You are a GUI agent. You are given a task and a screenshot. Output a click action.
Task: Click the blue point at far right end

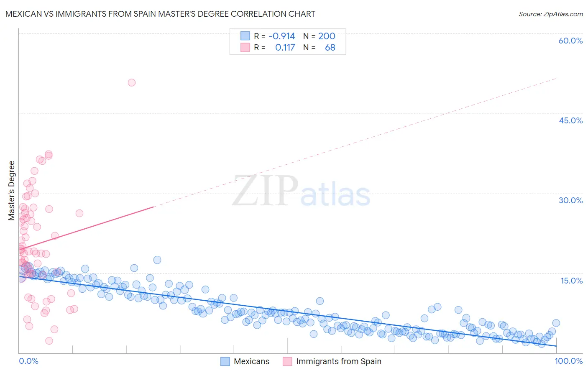click(x=556, y=323)
